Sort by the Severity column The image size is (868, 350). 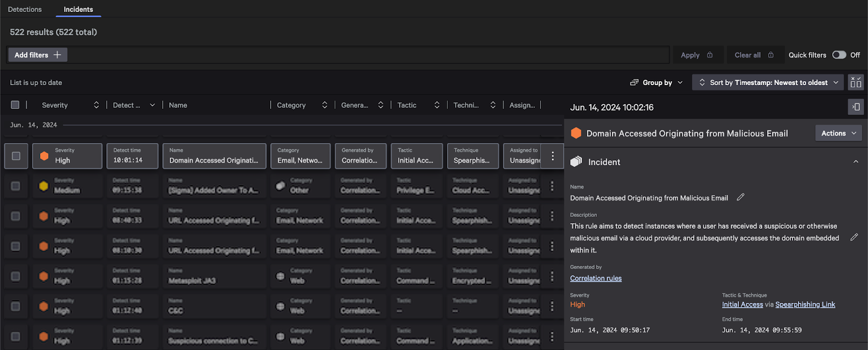coord(96,105)
